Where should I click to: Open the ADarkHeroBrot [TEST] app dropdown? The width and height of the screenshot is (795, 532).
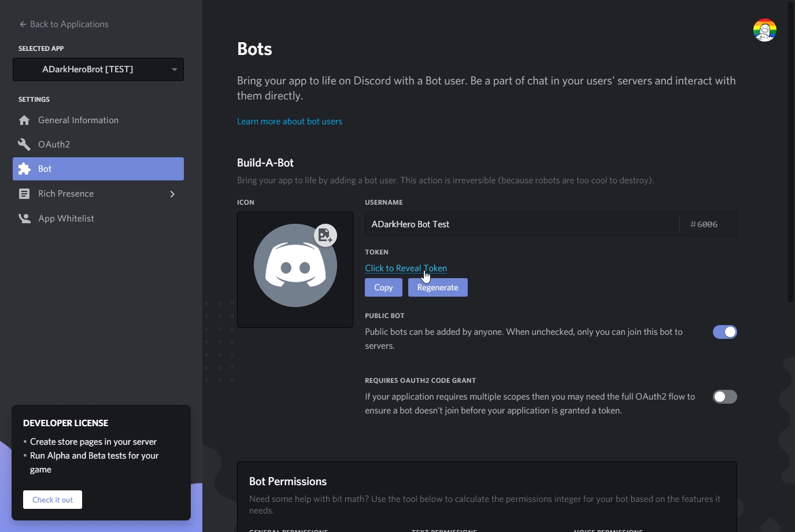point(98,69)
